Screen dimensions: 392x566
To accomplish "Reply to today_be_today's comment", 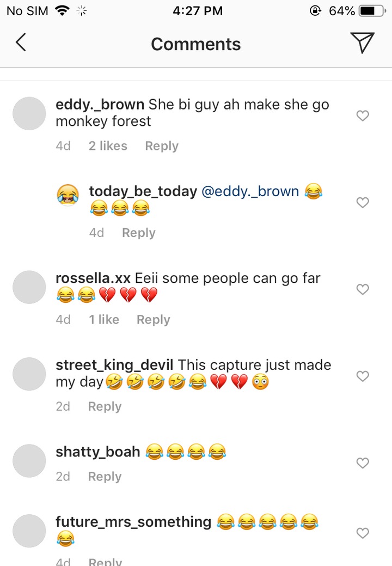I will pyautogui.click(x=138, y=233).
